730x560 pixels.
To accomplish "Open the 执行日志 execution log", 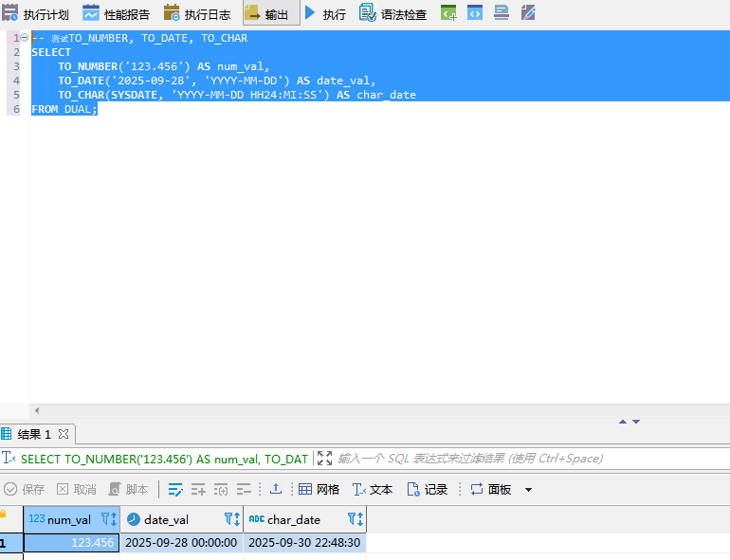I will coord(197,14).
